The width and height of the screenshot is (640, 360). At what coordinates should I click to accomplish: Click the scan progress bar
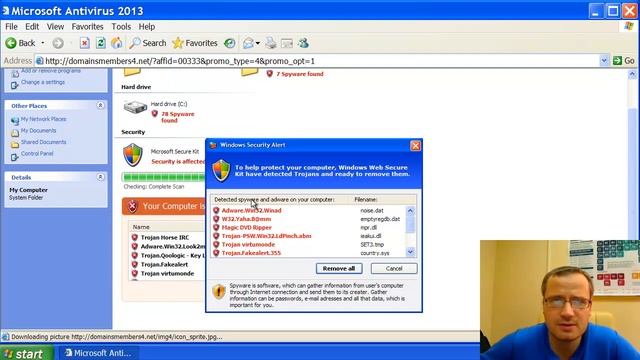[x=163, y=177]
